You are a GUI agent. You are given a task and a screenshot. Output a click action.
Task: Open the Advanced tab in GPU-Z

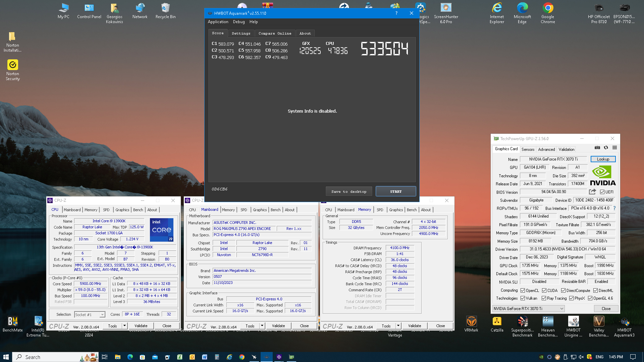click(x=546, y=149)
